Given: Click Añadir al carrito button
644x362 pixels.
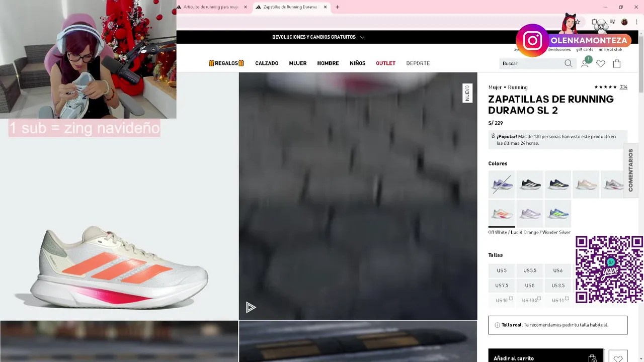Looking at the screenshot, I should 546,355.
